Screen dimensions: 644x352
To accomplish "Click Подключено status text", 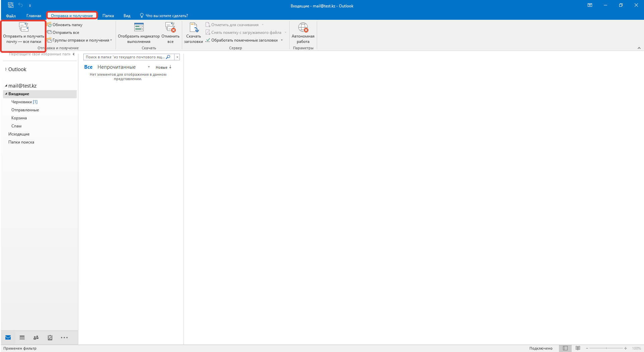I will 541,348.
